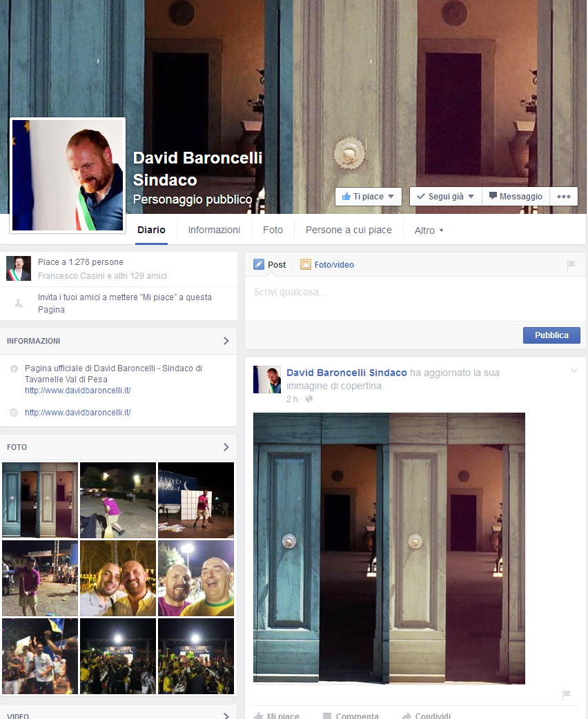Screen dimensions: 588x719
Task: Click the Scrivi qualcosa text field
Action: (415, 299)
